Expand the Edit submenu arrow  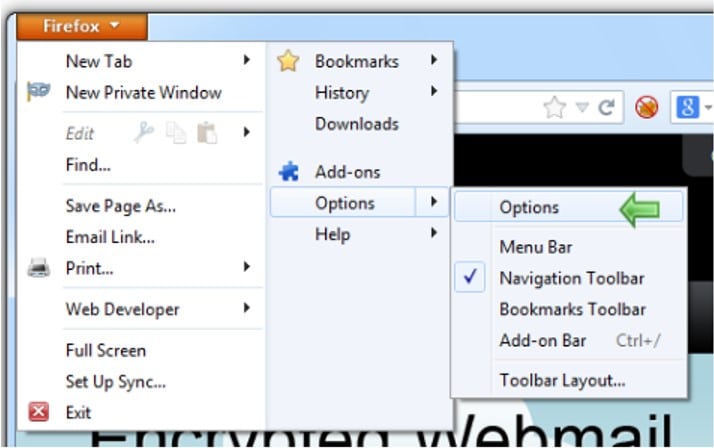[247, 132]
